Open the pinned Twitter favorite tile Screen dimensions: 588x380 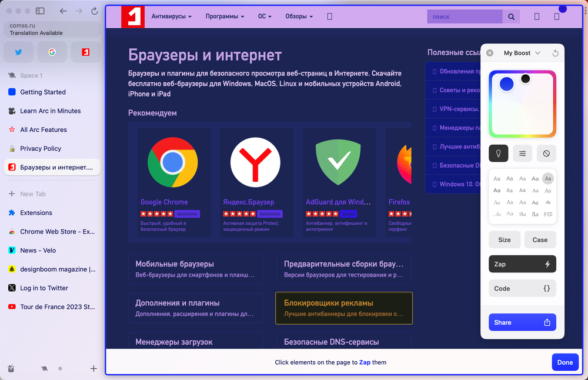tap(18, 52)
